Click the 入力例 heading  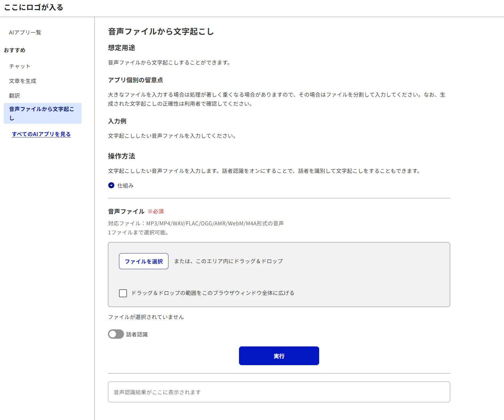click(117, 121)
